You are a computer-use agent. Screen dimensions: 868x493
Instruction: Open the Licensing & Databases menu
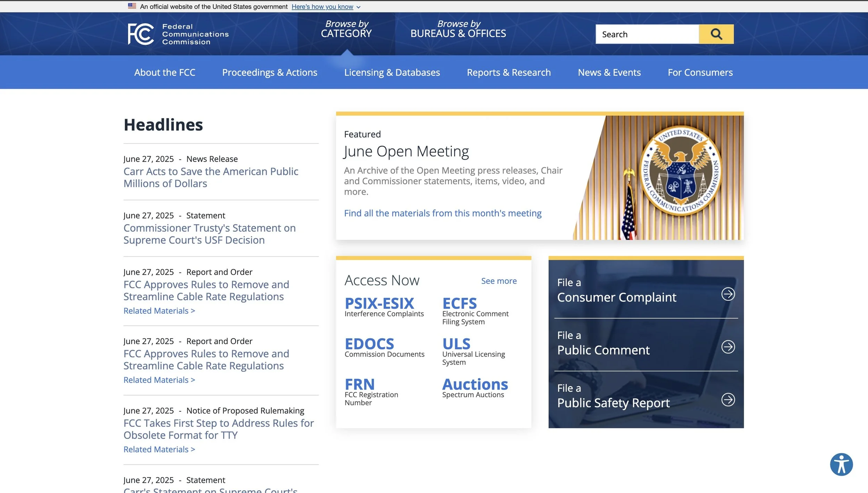(x=392, y=72)
